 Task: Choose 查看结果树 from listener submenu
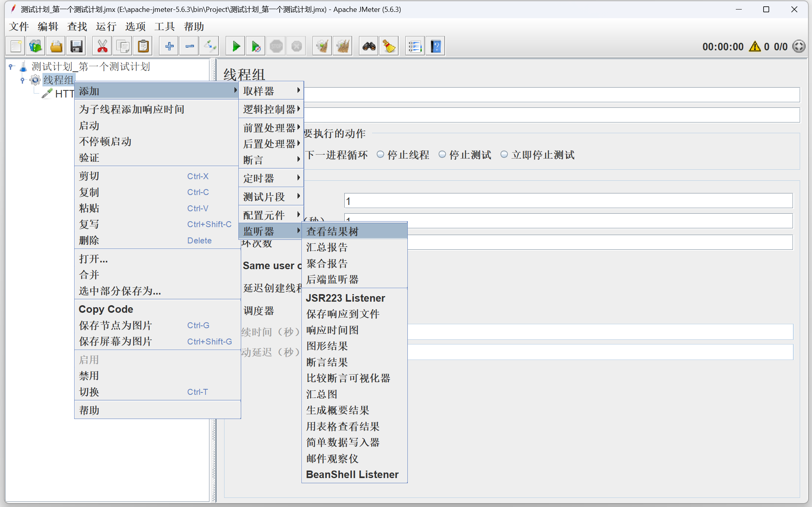pos(355,231)
